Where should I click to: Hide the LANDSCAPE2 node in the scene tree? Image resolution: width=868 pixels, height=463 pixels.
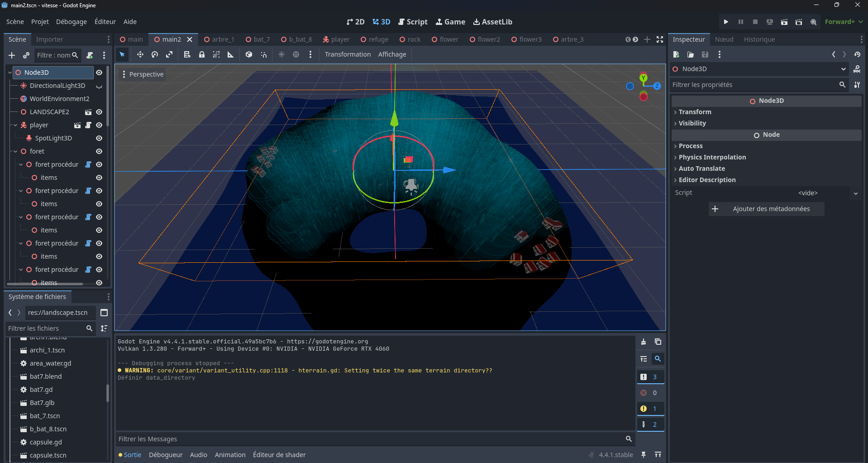coord(99,112)
